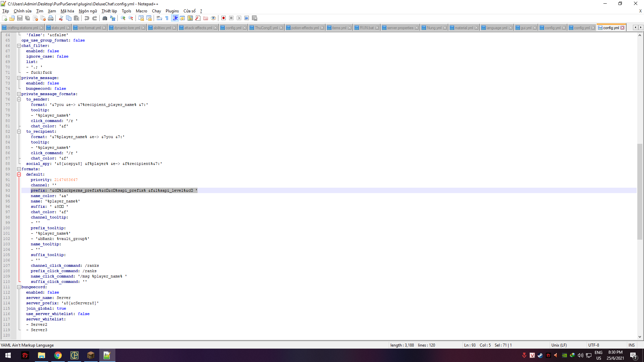Image resolution: width=644 pixels, height=362 pixels.
Task: Click the New file toolbar icon
Action: pyautogui.click(x=4, y=18)
